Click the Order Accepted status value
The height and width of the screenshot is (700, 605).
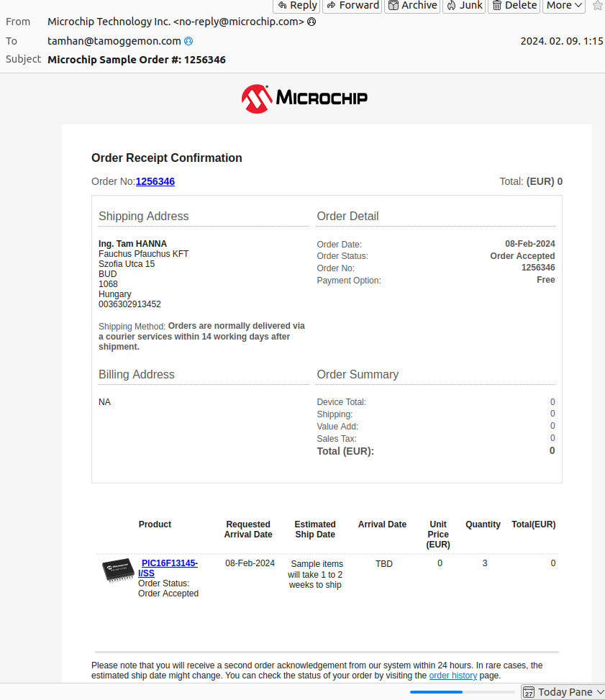point(522,256)
